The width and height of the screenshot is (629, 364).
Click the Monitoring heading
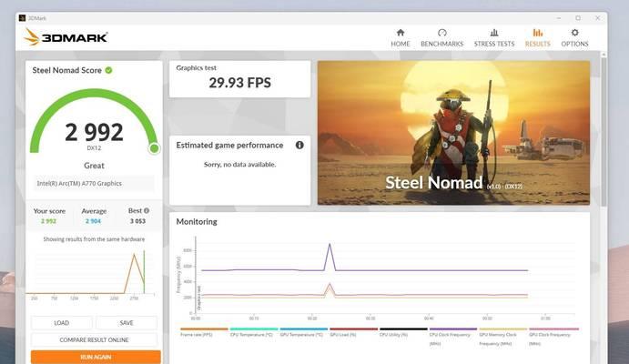click(x=197, y=222)
